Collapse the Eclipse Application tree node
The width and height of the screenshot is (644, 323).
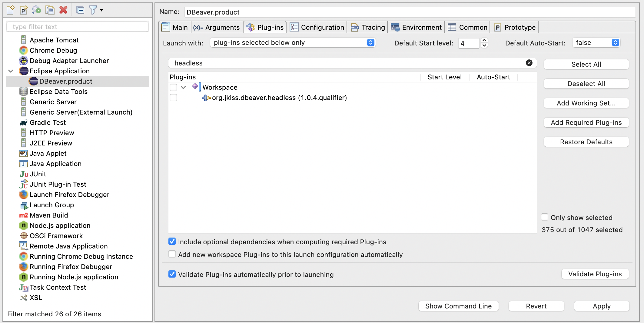point(11,71)
